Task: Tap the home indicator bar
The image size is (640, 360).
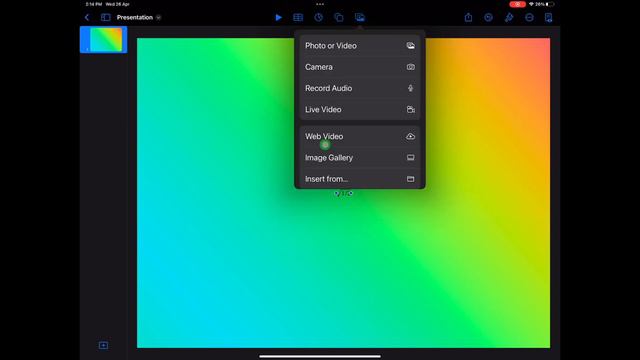Action: click(320, 356)
